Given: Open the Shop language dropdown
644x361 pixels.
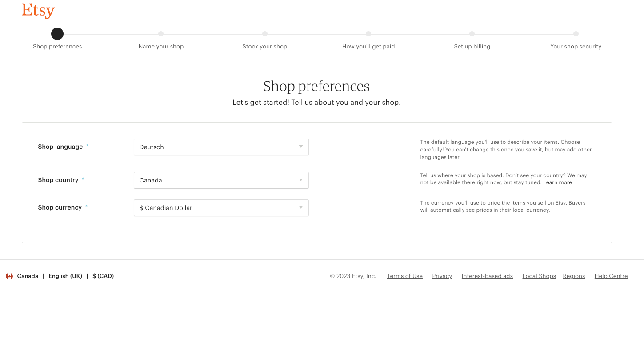Looking at the screenshot, I should tap(221, 147).
